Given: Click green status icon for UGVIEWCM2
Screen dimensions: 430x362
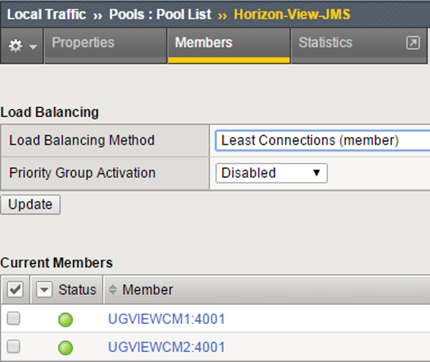Looking at the screenshot, I should [x=65, y=347].
